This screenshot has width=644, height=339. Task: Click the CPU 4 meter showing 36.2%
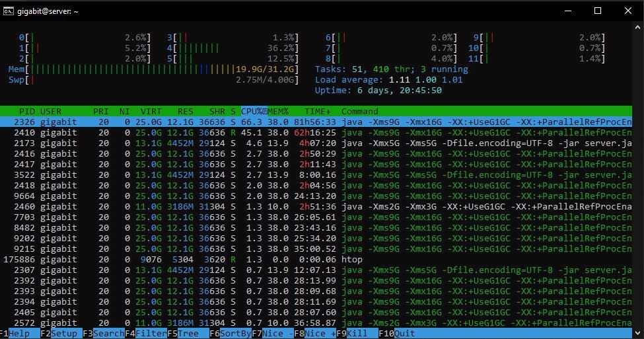click(233, 48)
